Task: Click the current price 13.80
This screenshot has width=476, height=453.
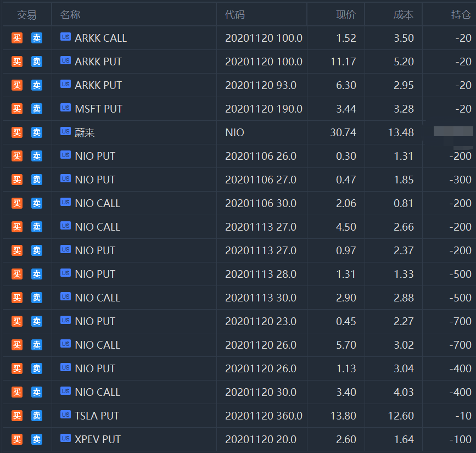Action: 343,416
